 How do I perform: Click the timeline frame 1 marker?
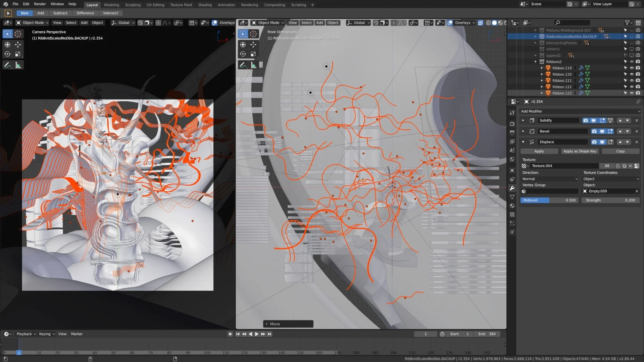tap(19, 353)
